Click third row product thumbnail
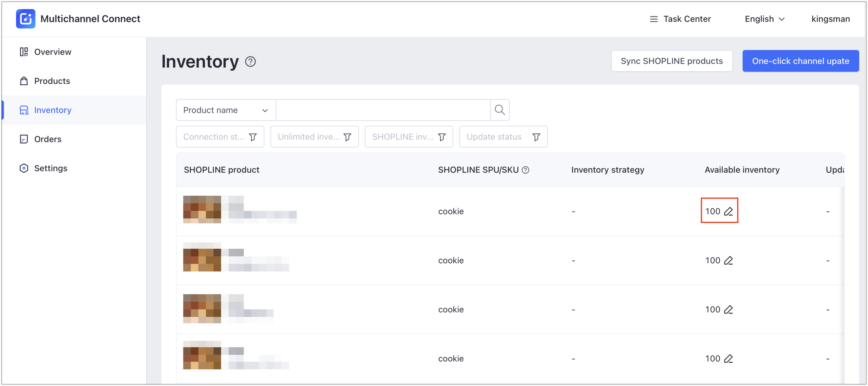Image resolution: width=868 pixels, height=386 pixels. point(202,309)
